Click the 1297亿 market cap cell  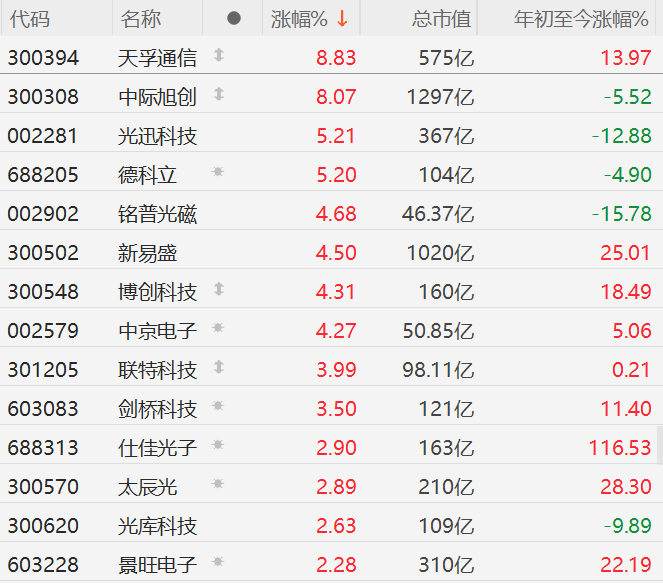pyautogui.click(x=440, y=97)
